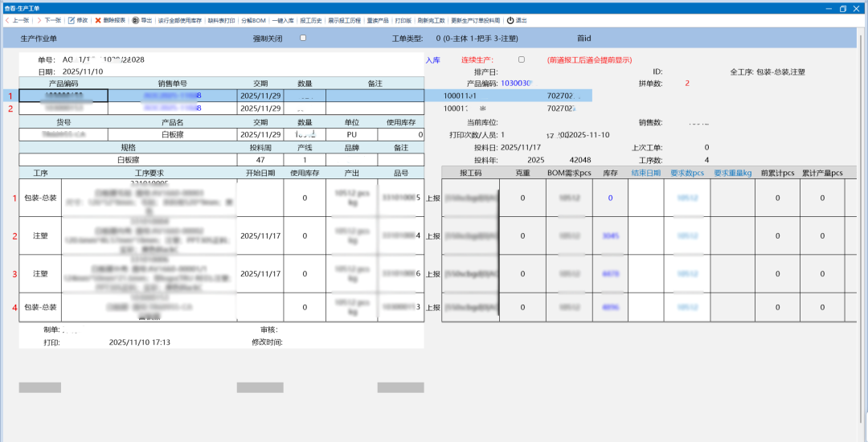
Task: Click 更新生产订单投料周 toolbar item
Action: [476, 20]
